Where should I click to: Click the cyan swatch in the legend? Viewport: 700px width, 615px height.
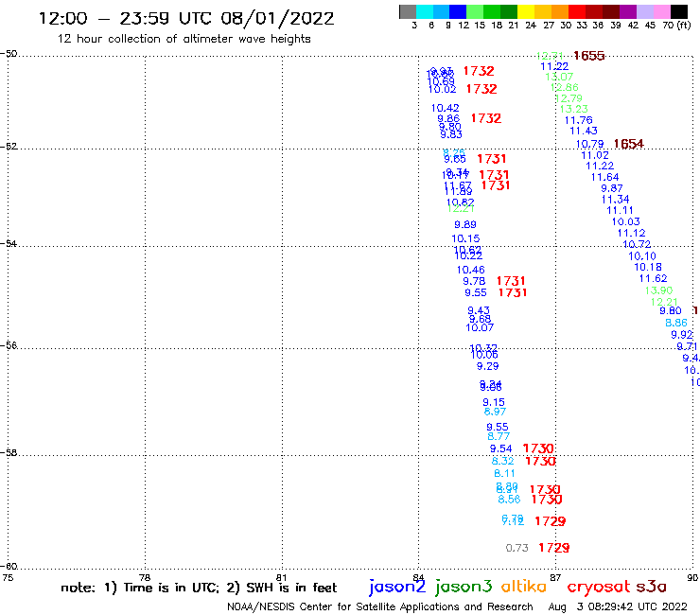(425, 11)
